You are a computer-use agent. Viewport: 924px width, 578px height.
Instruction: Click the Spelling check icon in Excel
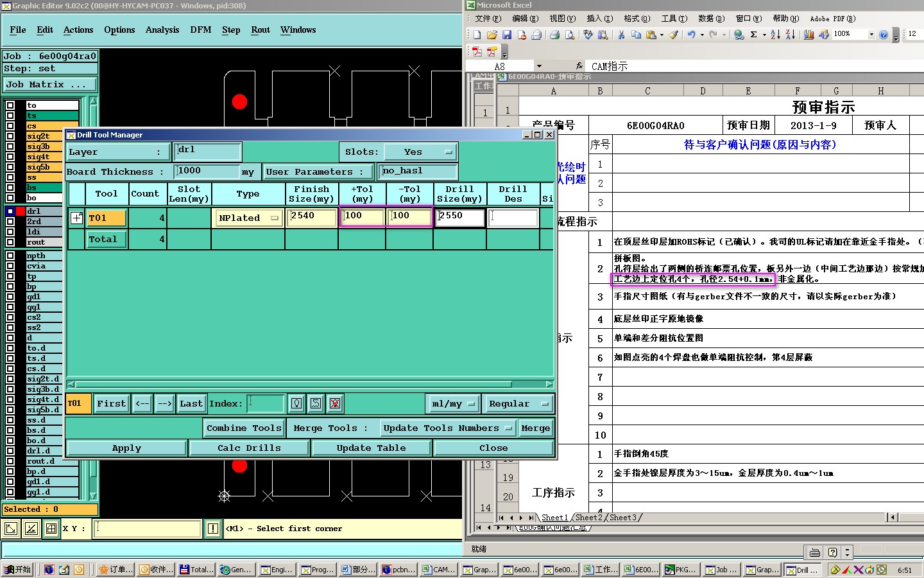[588, 35]
